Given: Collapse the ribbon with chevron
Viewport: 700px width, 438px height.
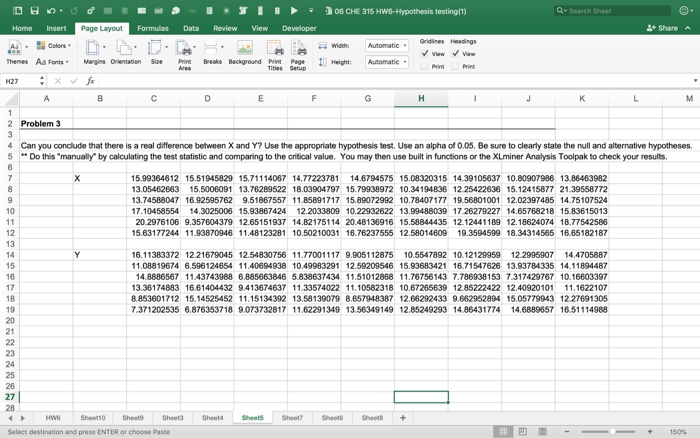Looking at the screenshot, I should tap(688, 28).
